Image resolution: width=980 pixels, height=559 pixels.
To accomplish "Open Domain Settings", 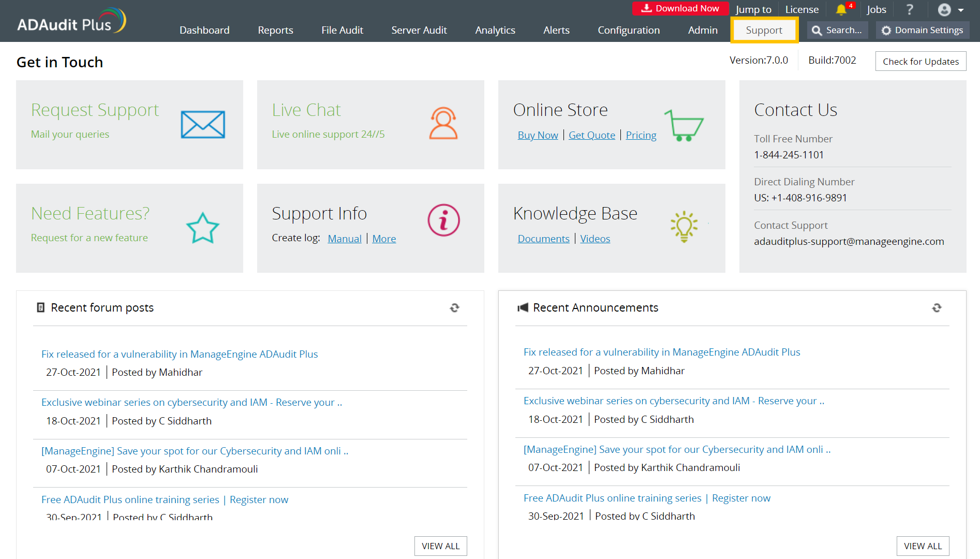I will (923, 30).
